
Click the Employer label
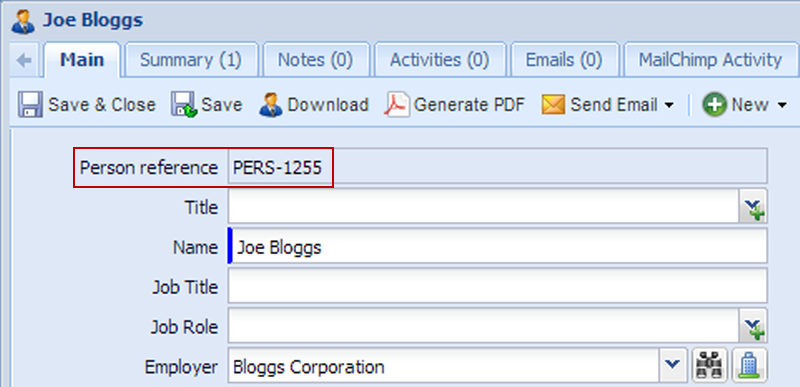pos(182,367)
